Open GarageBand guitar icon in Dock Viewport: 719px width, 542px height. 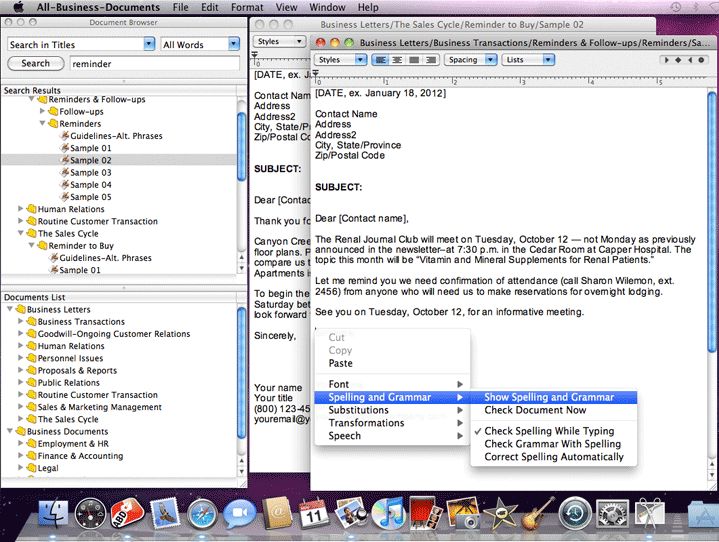tap(536, 514)
